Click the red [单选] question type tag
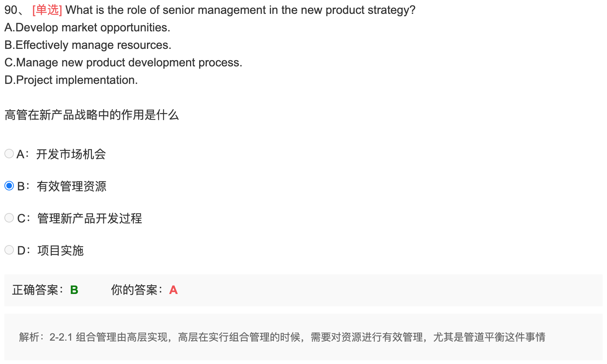The height and width of the screenshot is (364, 607). point(47,10)
